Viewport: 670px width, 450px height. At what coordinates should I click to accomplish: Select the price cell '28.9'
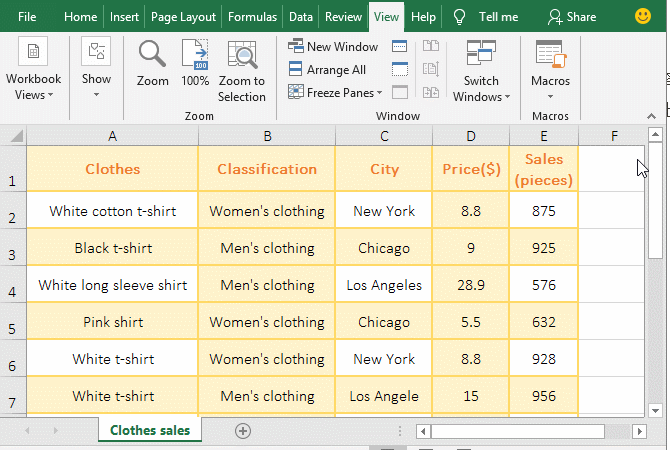coord(471,285)
